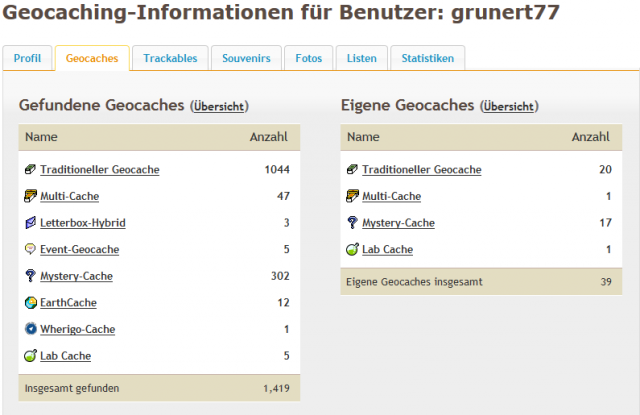Click the Letterbox-Hybrid icon

[x=30, y=222]
